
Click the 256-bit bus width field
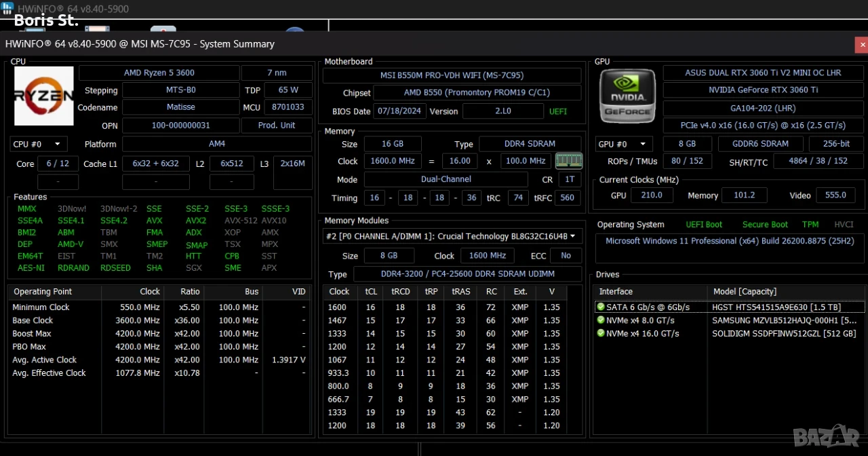(836, 144)
